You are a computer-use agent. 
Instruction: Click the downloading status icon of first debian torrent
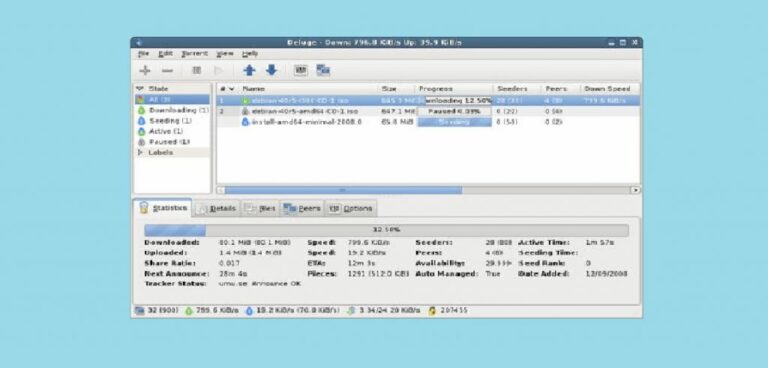(x=245, y=100)
